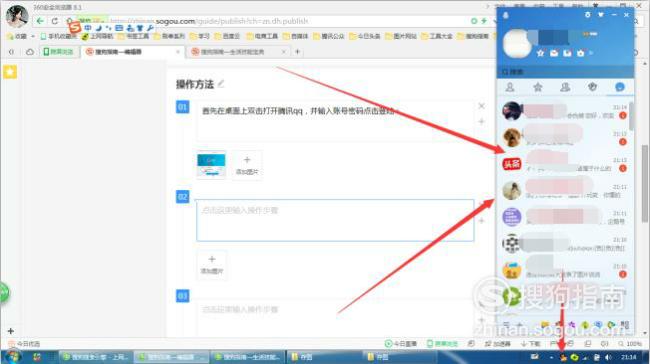Viewport: 650px width, 364px height.
Task: Open the page zoom 100% control
Action: coord(630,344)
